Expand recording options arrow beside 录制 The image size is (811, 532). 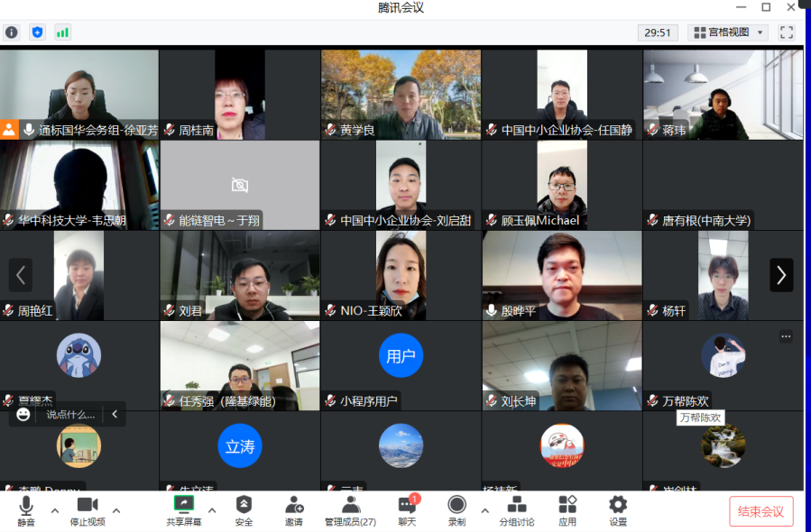point(484,510)
